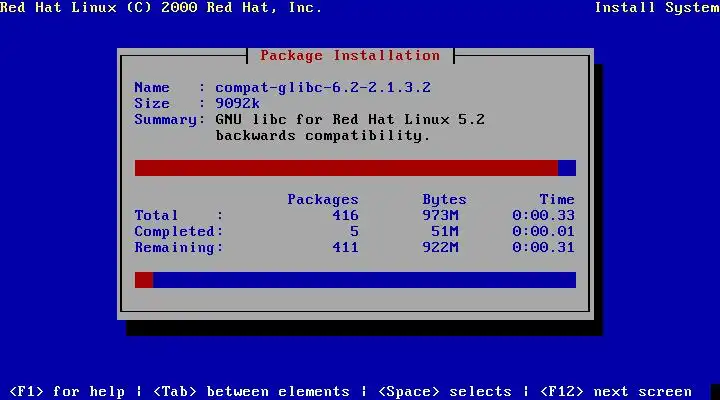
Task: Click the Bytes column header
Action: [x=444, y=199]
